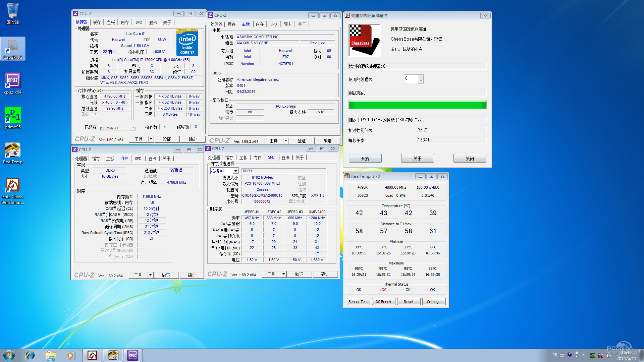Open Internet Explorer from the taskbar
This screenshot has width=644, height=362.
30,355
